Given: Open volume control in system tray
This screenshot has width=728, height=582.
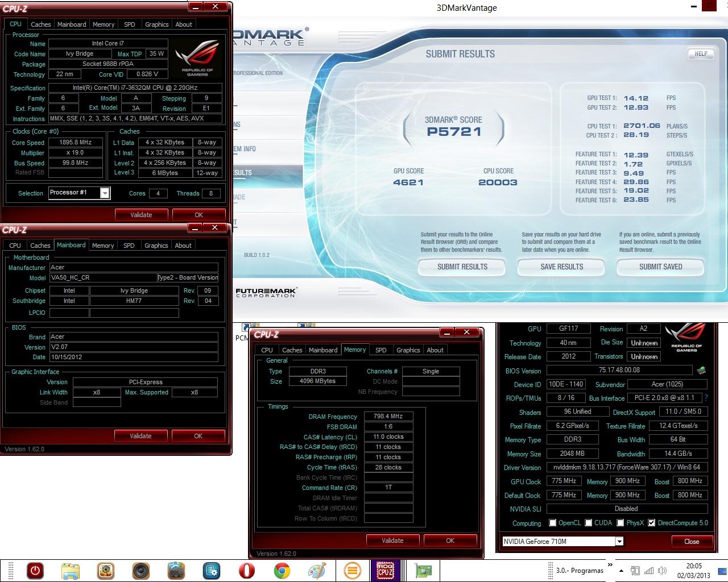Looking at the screenshot, I should 662,571.
